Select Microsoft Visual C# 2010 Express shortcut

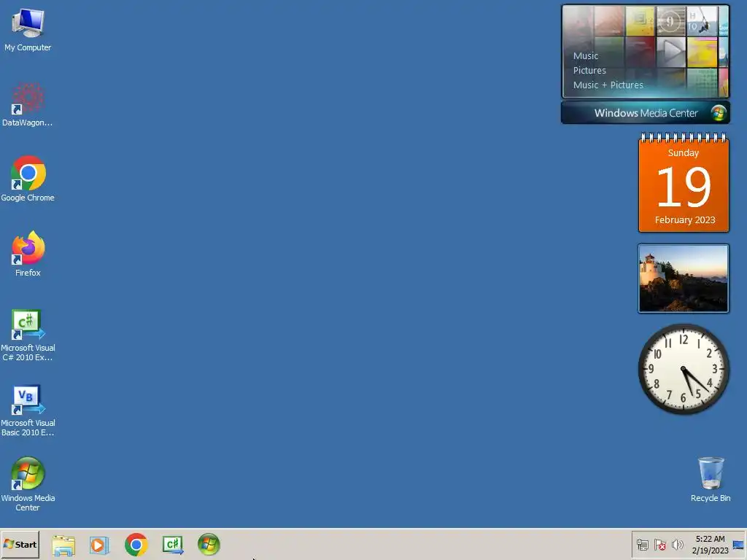coord(28,335)
